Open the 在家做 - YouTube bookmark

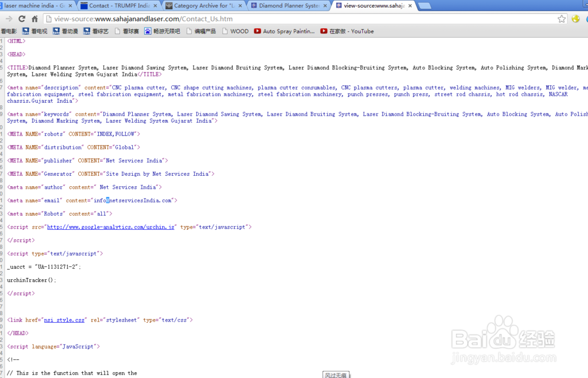[348, 31]
